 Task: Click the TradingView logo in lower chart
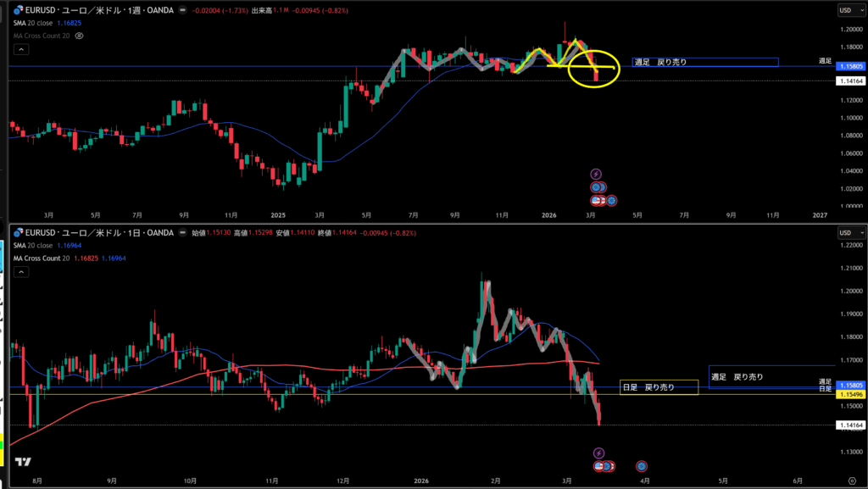coord(23,462)
